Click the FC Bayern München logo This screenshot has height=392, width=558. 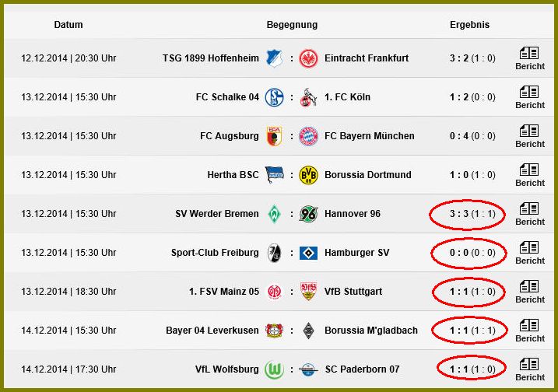pos(308,136)
